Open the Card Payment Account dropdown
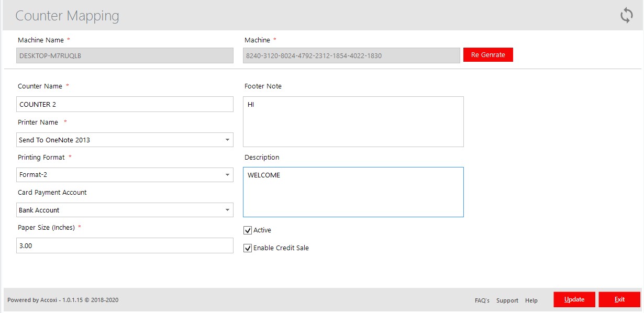 [227, 209]
